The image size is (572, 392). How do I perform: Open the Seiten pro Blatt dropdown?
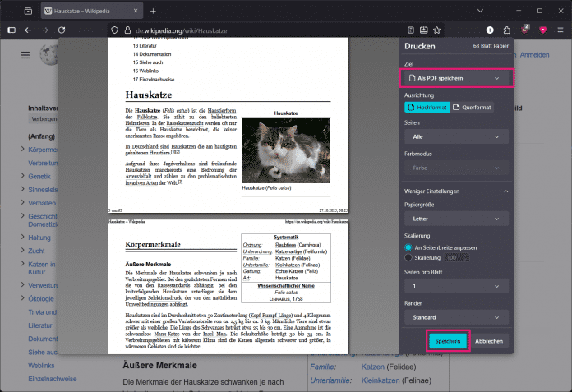456,286
